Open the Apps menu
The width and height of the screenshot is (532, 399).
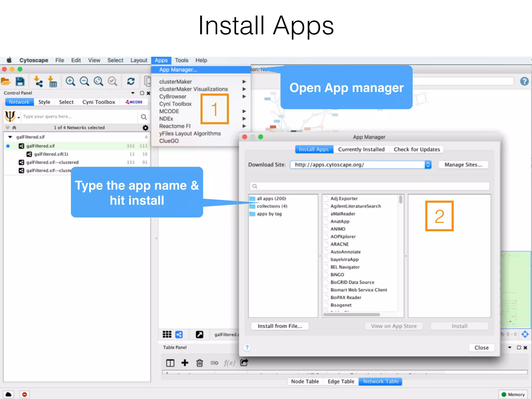tap(161, 60)
